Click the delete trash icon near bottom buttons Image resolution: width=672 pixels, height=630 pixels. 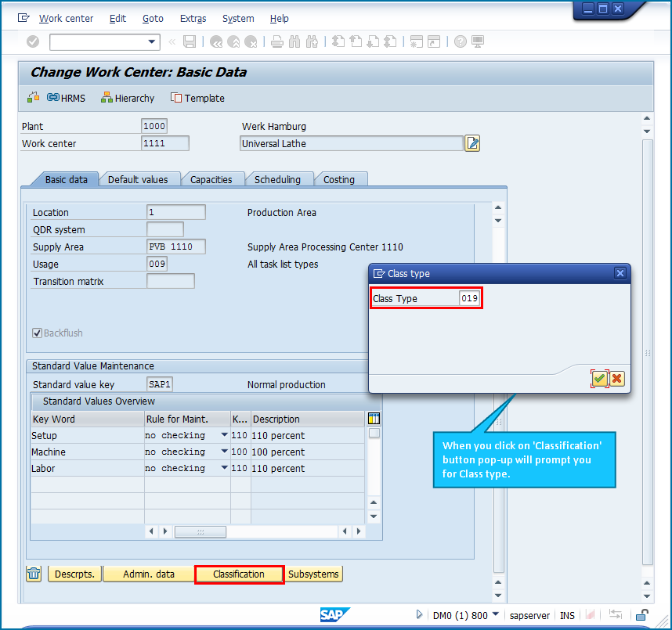(x=33, y=574)
